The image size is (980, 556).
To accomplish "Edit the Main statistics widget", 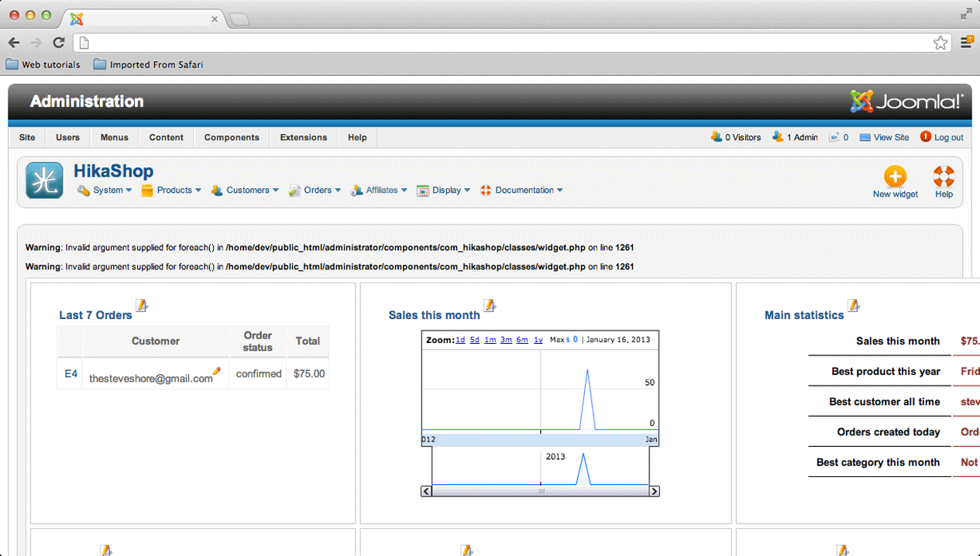I will click(x=853, y=306).
